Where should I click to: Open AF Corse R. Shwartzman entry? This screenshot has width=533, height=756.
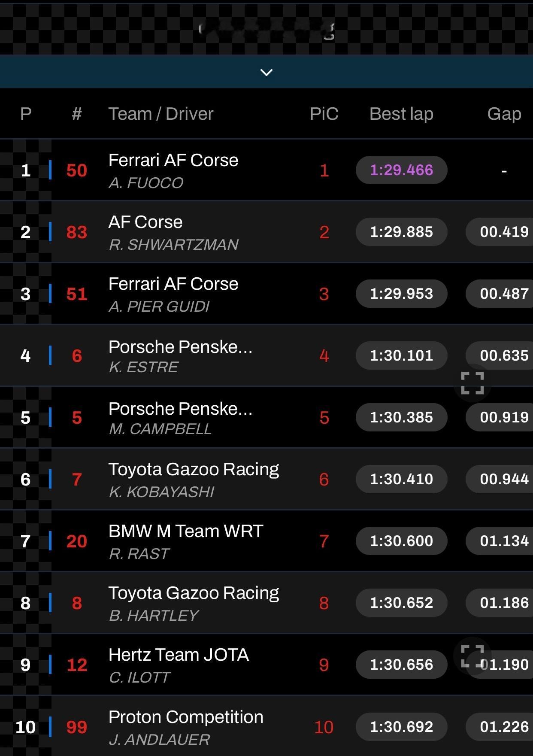point(173,232)
